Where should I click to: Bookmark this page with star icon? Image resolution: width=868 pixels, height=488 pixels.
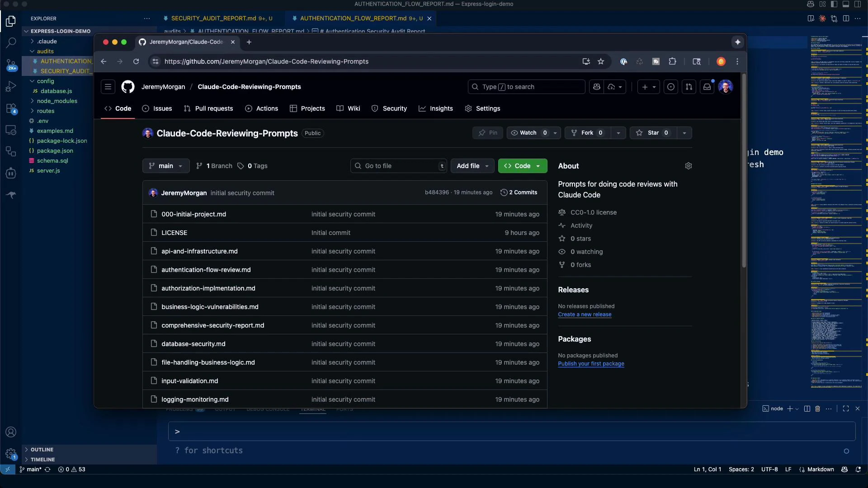[x=601, y=61]
